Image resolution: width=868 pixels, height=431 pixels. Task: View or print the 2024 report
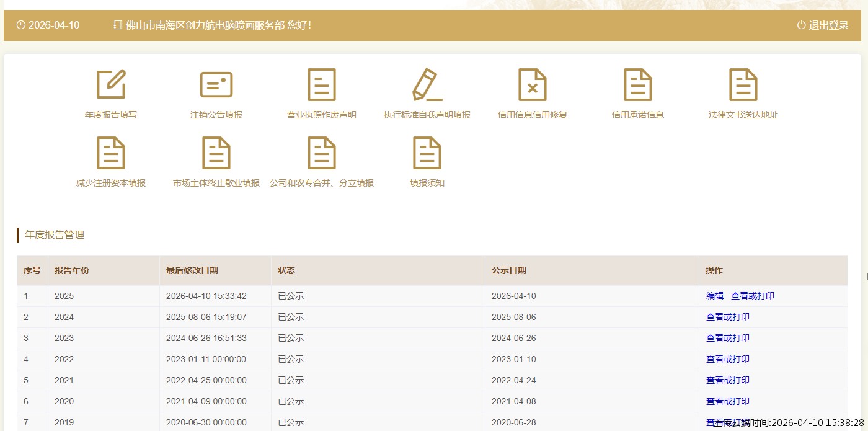pos(728,318)
